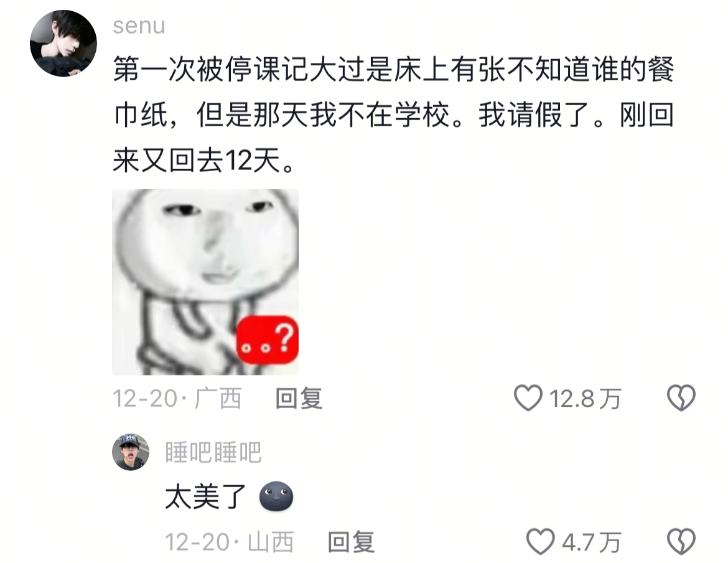Screen dimensions: 728x563
Task: Like senu's comment with the heart icon
Action: pyautogui.click(x=528, y=398)
